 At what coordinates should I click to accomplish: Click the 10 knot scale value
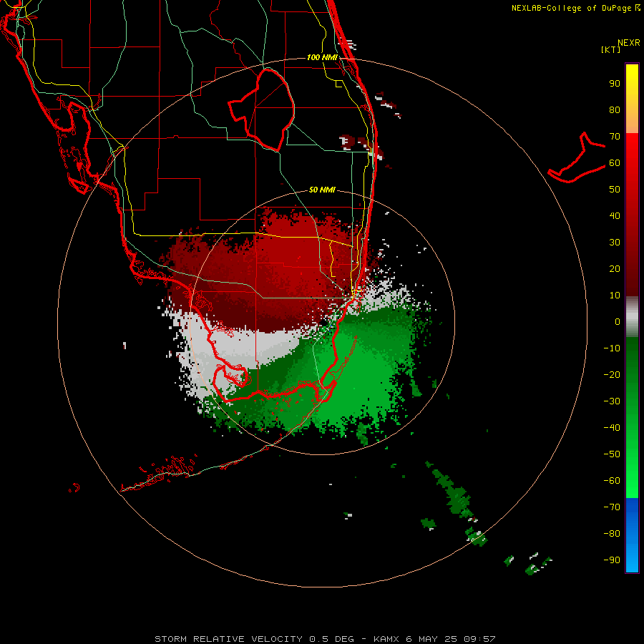615,296
